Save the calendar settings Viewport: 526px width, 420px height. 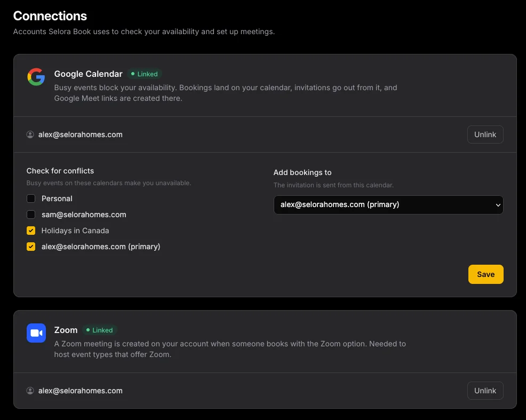coord(486,274)
